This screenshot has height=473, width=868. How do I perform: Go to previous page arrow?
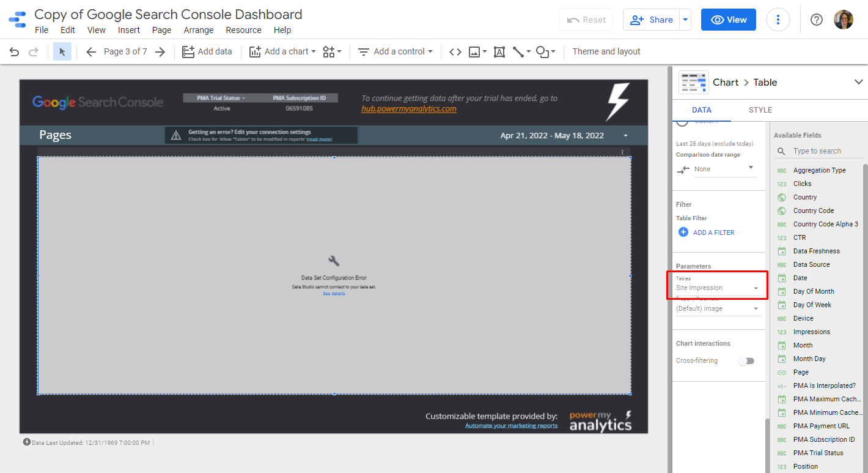pyautogui.click(x=91, y=52)
